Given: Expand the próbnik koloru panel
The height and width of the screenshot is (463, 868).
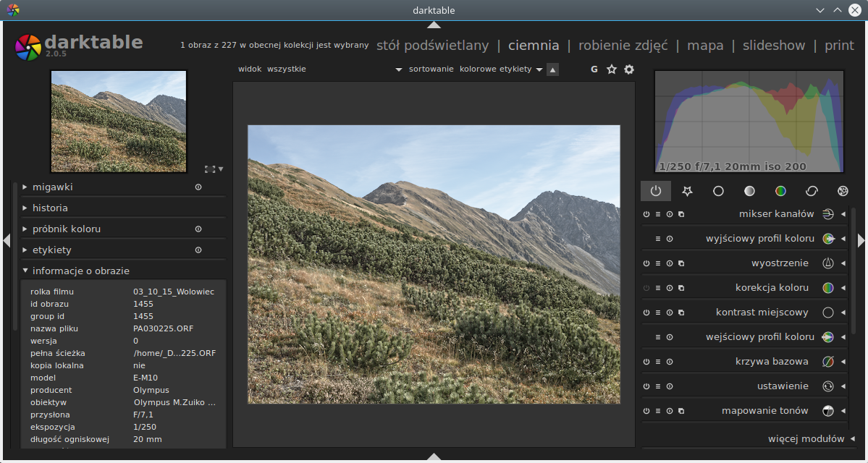Looking at the screenshot, I should tap(25, 229).
